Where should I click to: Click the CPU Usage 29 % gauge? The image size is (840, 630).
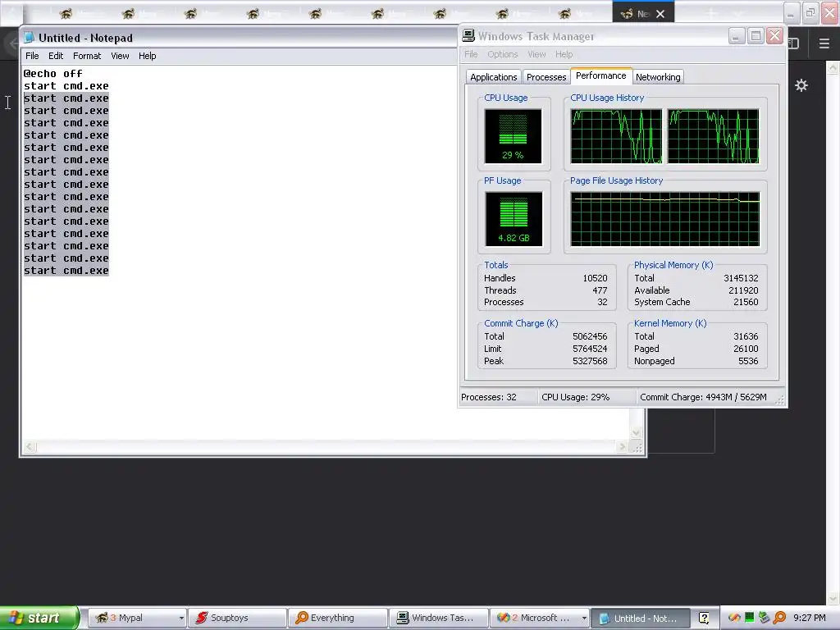click(513, 136)
